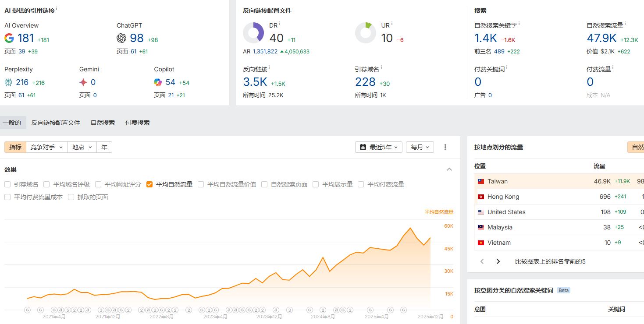
Task: Enable the 引荐域名 checkbox
Action: coord(7,184)
